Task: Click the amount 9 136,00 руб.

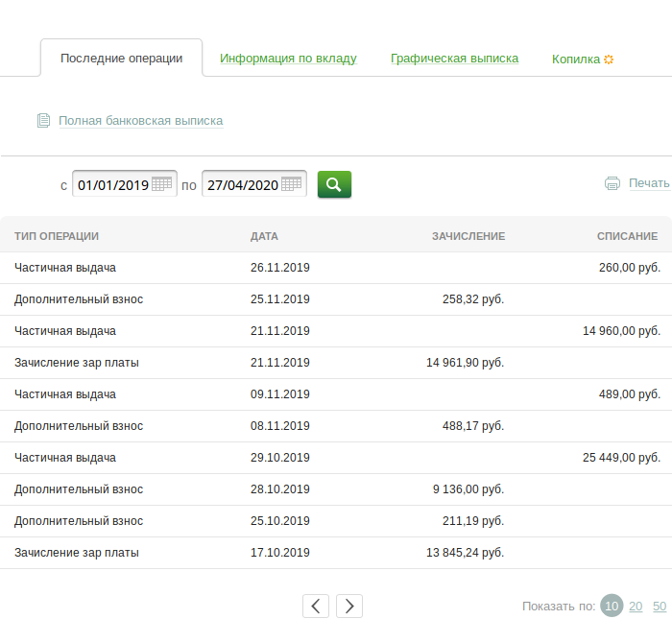Action: (x=468, y=489)
